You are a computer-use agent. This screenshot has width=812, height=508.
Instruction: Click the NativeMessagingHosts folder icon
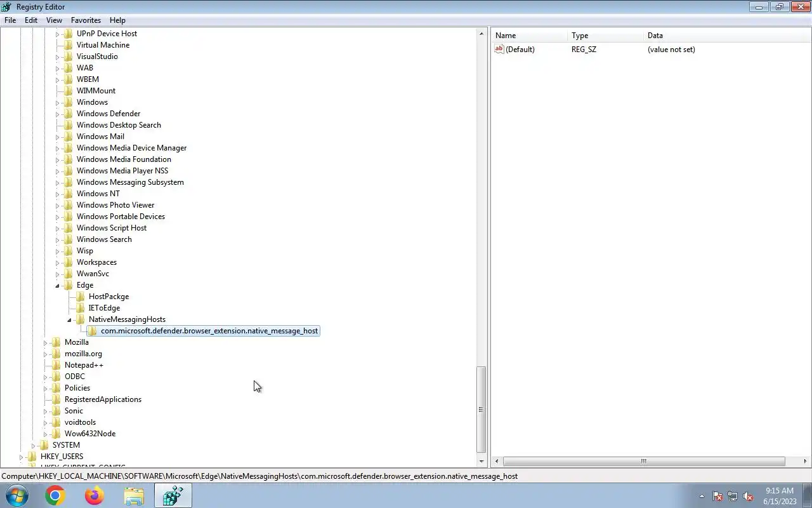click(x=81, y=319)
